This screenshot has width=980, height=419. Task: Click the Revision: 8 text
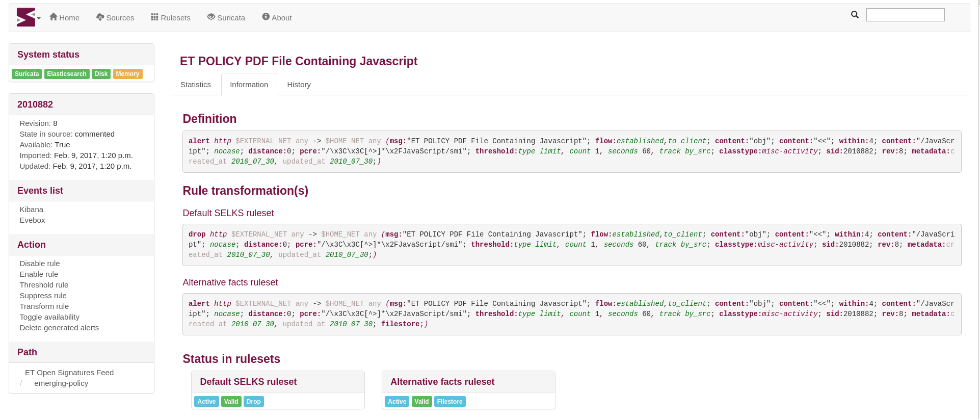(38, 123)
